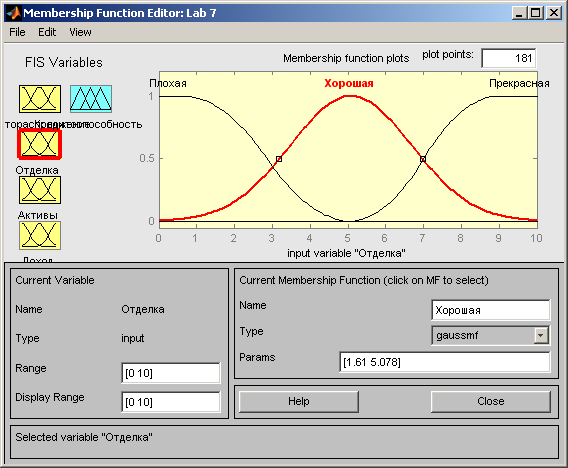Click the plot points input field
Image resolution: width=568 pixels, height=468 pixels.
(509, 58)
